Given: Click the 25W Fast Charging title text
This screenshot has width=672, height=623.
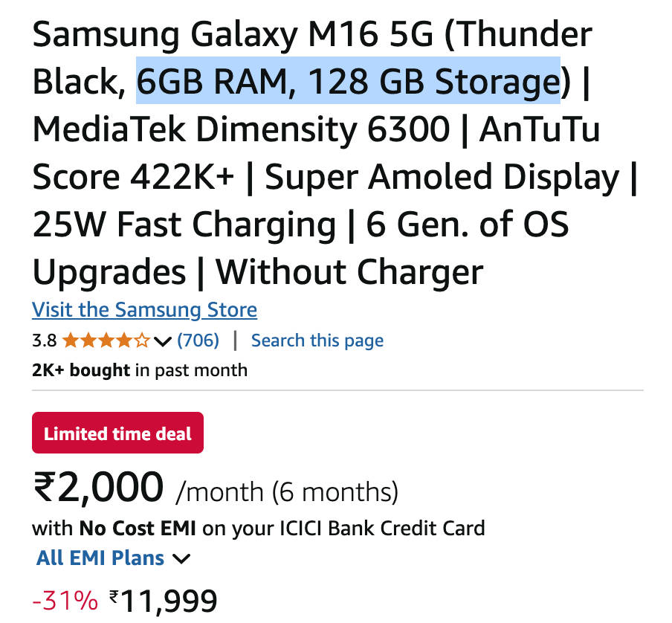Looking at the screenshot, I should (x=184, y=225).
